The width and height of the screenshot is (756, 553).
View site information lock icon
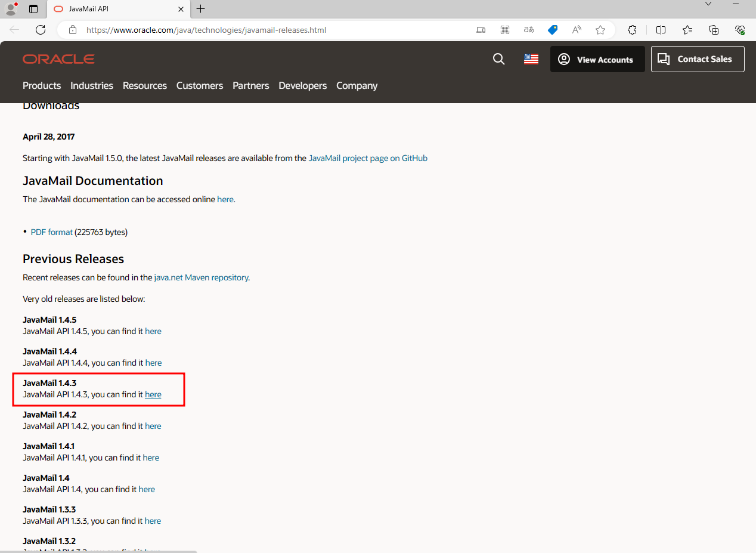(x=73, y=30)
